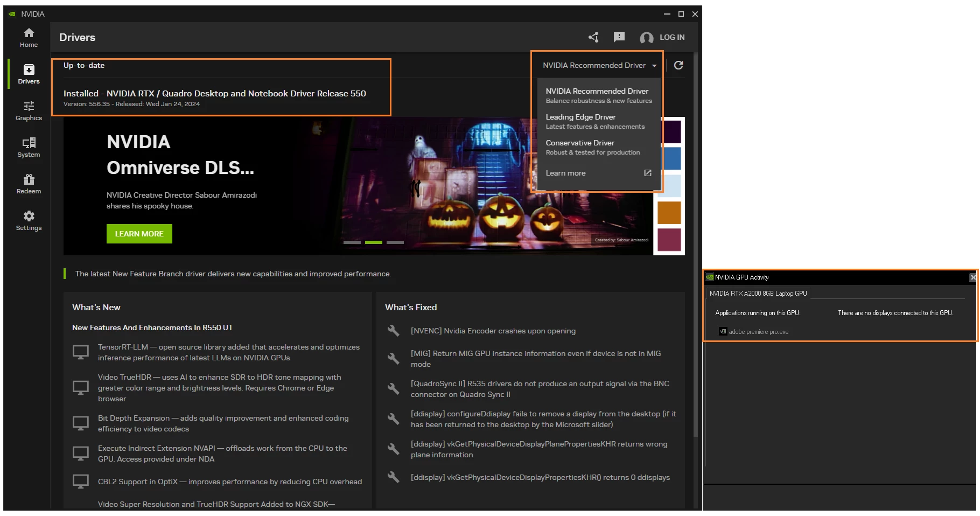Click LOG IN in the header
The width and height of the screenshot is (980, 516).
point(672,37)
